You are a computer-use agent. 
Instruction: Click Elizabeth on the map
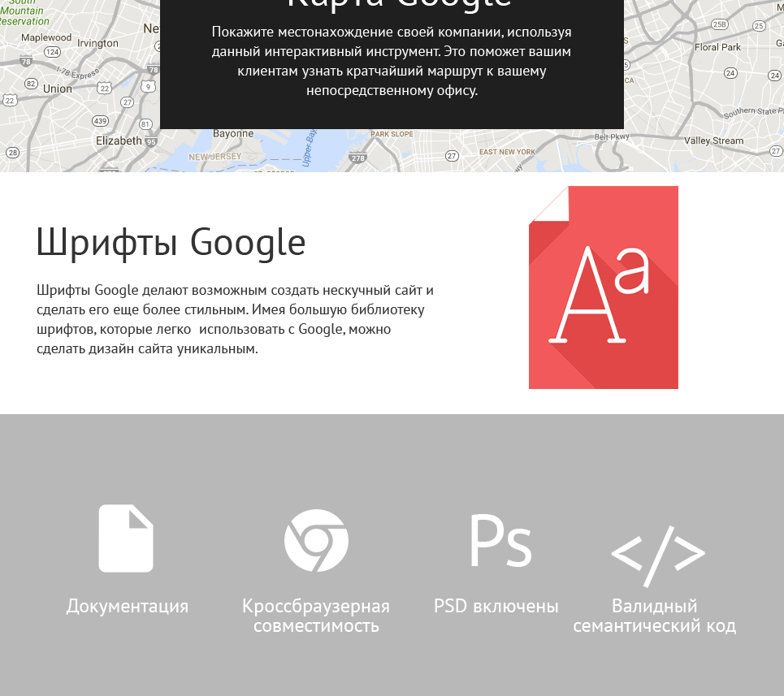click(x=119, y=140)
